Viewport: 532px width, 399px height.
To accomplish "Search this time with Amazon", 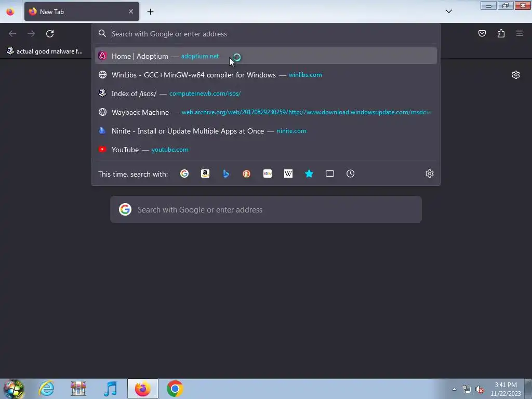I will pyautogui.click(x=205, y=174).
